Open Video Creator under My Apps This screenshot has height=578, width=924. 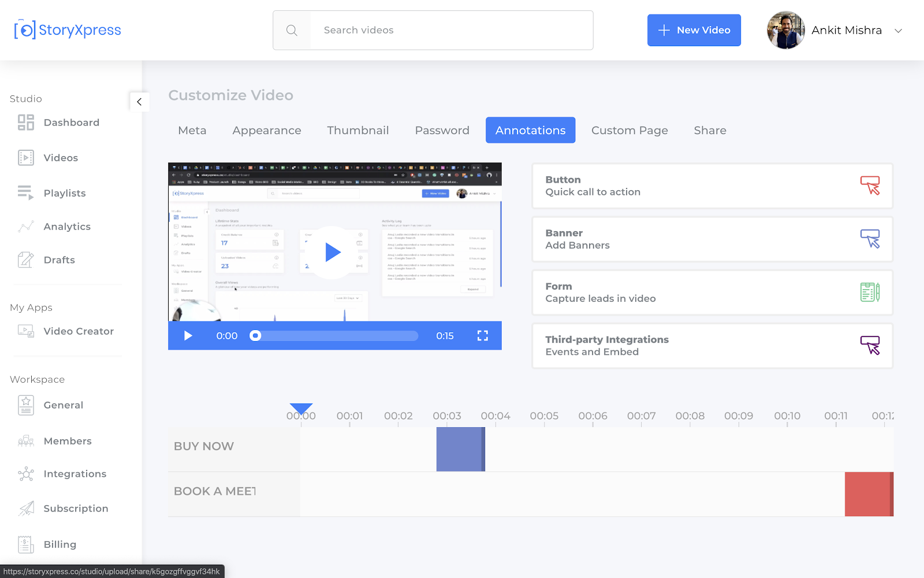coord(79,331)
